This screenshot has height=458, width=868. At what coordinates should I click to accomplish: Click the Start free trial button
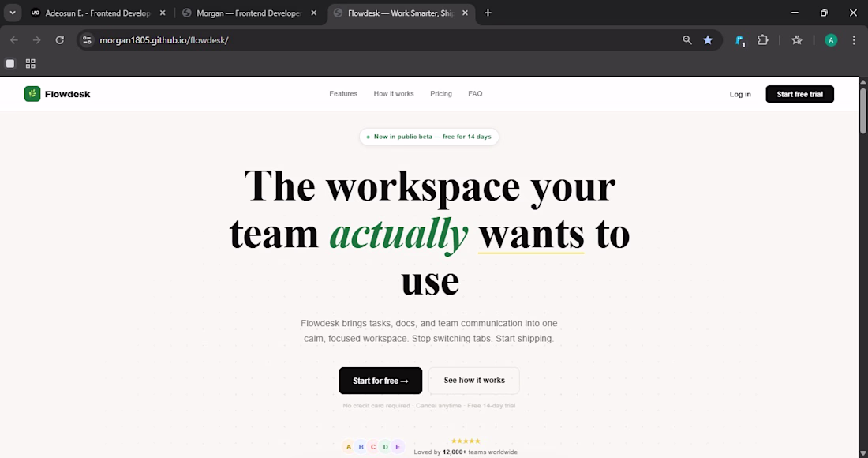point(800,94)
